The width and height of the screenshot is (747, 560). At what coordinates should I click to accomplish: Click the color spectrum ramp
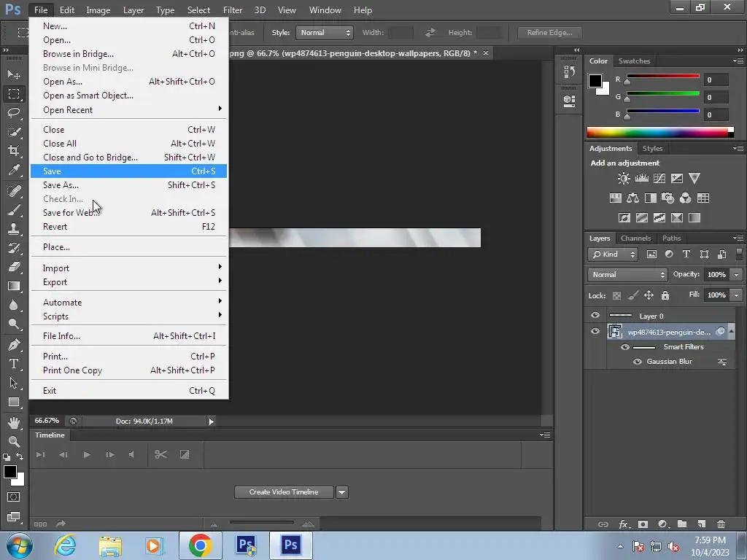coord(659,132)
